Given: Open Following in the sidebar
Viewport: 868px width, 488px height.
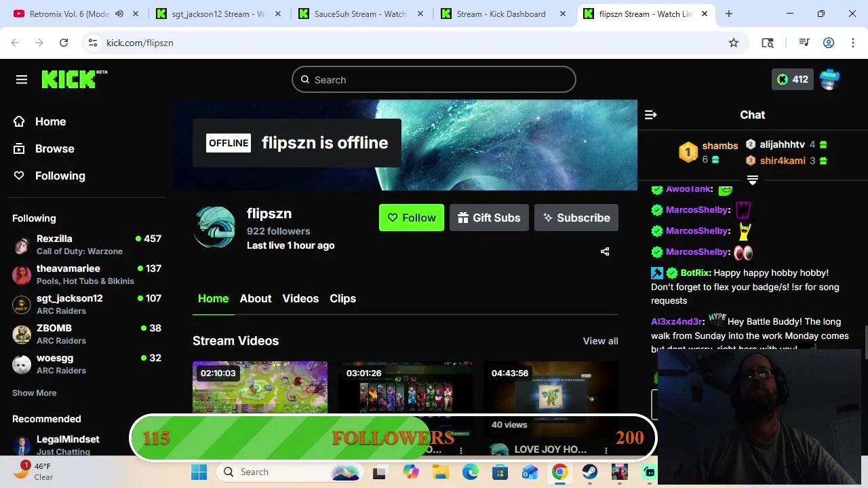Looking at the screenshot, I should coord(50,176).
